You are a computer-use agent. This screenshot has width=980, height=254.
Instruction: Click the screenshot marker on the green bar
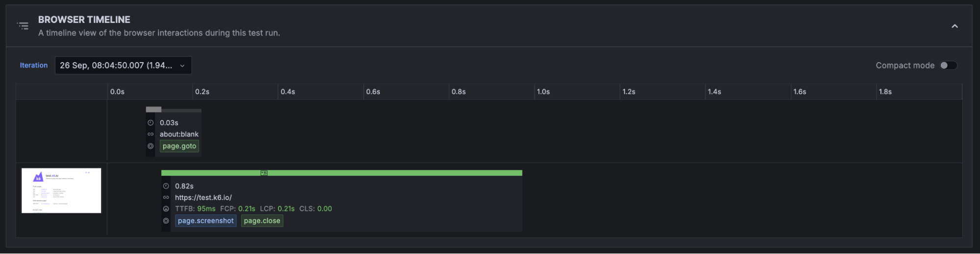[264, 173]
